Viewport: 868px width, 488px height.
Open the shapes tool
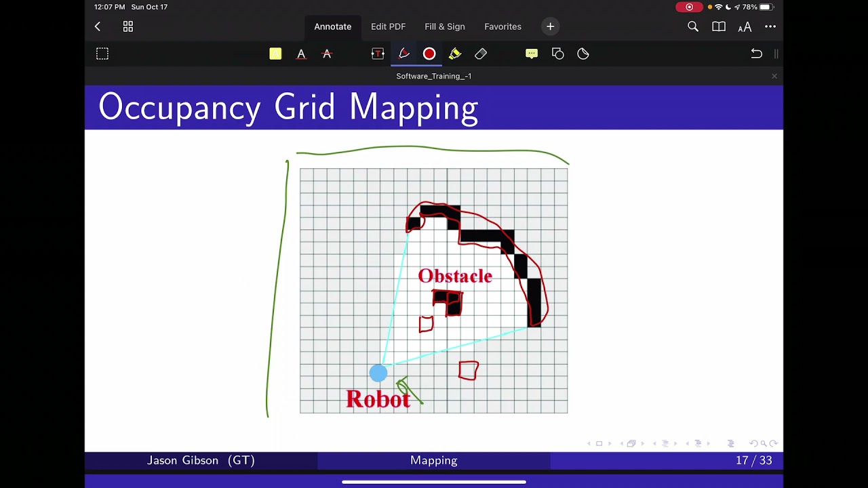coord(557,54)
